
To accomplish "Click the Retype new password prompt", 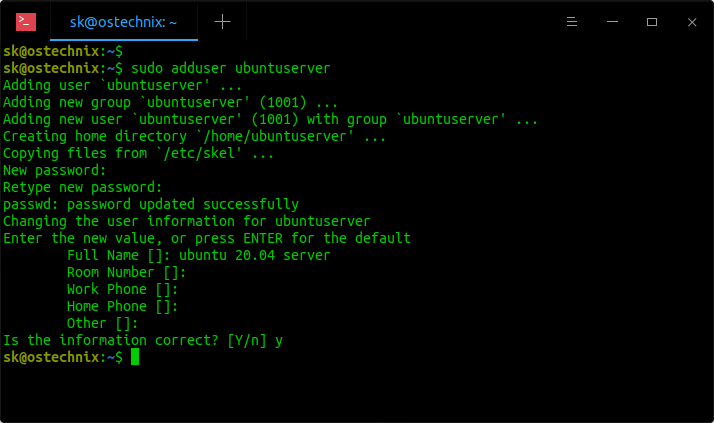I will click(82, 188).
